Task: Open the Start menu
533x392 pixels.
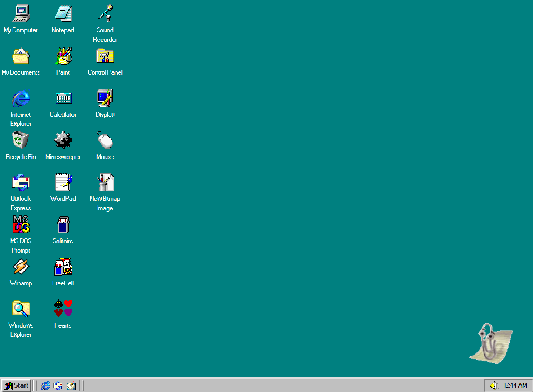Action: [x=16, y=386]
